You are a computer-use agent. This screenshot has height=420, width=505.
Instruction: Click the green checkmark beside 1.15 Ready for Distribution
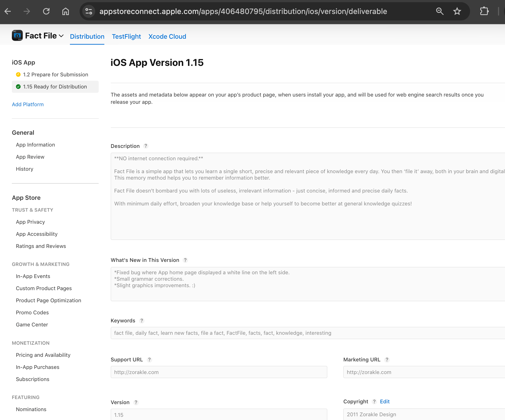tap(18, 87)
